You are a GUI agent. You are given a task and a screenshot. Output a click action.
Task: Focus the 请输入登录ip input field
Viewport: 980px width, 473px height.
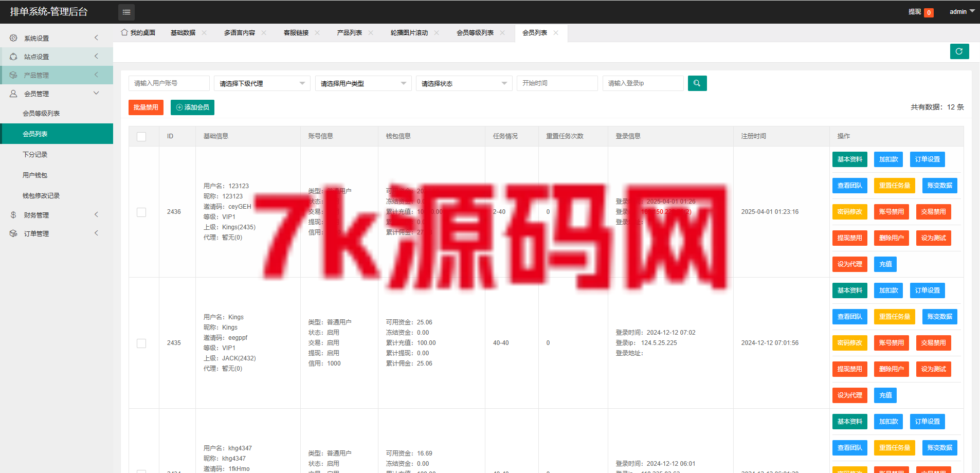click(x=643, y=83)
